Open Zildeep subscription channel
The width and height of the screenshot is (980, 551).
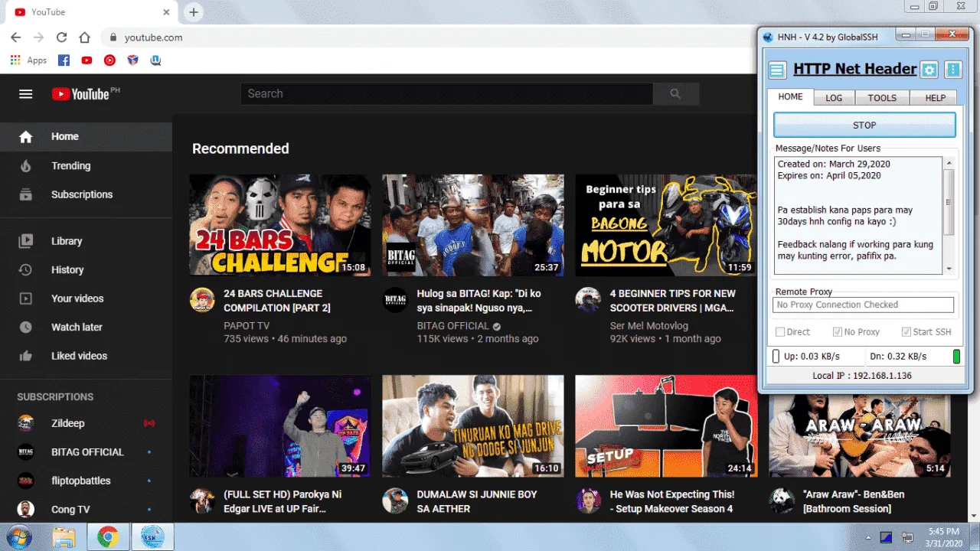tap(86, 423)
